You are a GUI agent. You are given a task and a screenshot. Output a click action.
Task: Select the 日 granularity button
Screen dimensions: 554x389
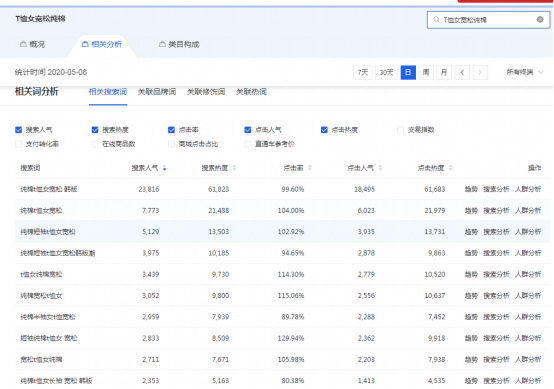point(408,72)
